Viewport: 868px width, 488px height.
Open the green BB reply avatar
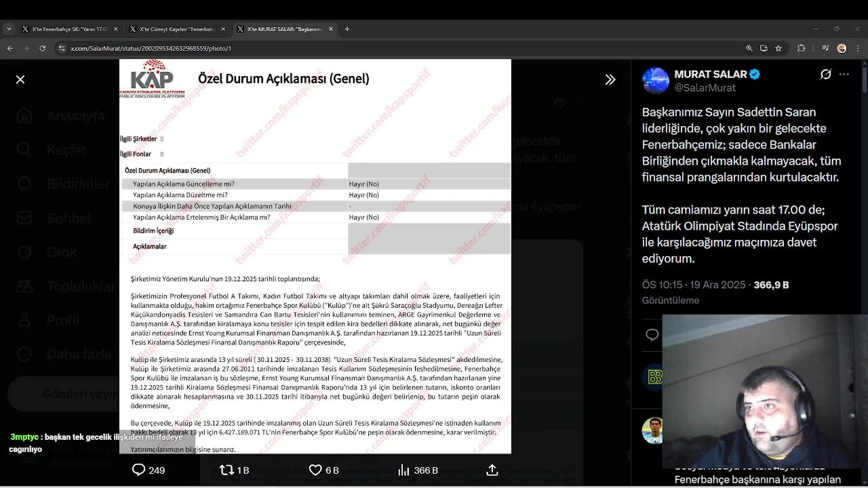pos(654,377)
